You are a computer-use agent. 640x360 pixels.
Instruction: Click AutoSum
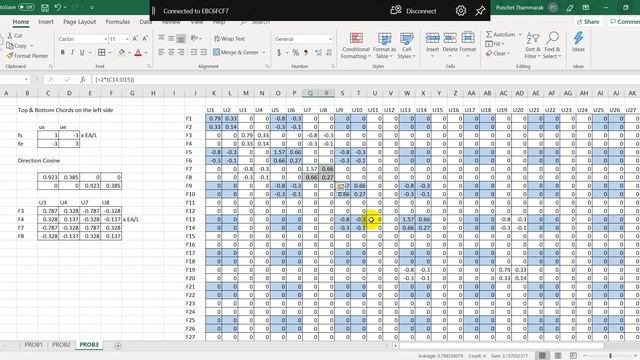(501, 35)
